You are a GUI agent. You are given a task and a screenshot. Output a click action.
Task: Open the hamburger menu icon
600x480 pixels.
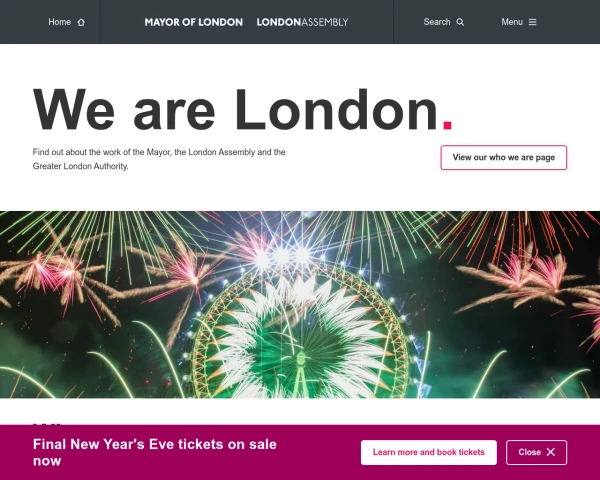(532, 22)
